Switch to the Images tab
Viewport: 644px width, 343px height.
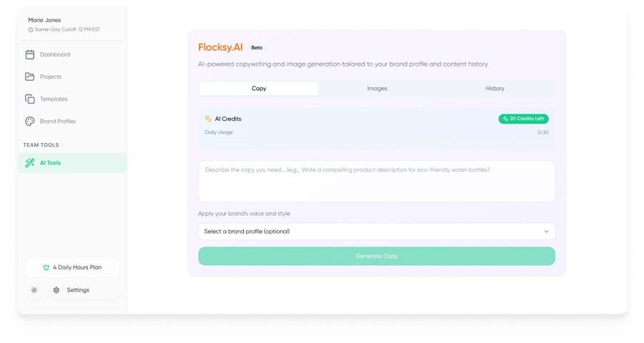pyautogui.click(x=377, y=89)
